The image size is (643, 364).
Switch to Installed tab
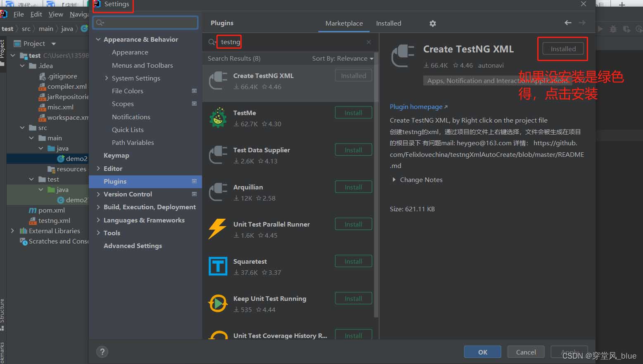(x=389, y=23)
